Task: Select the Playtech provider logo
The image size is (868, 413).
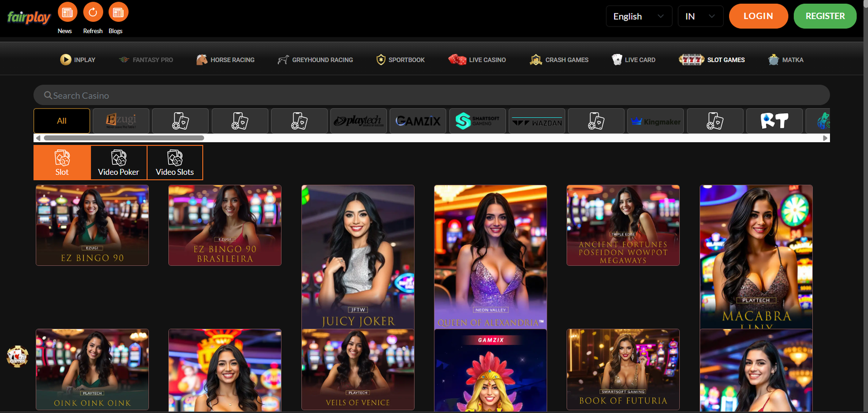Action: 358,121
